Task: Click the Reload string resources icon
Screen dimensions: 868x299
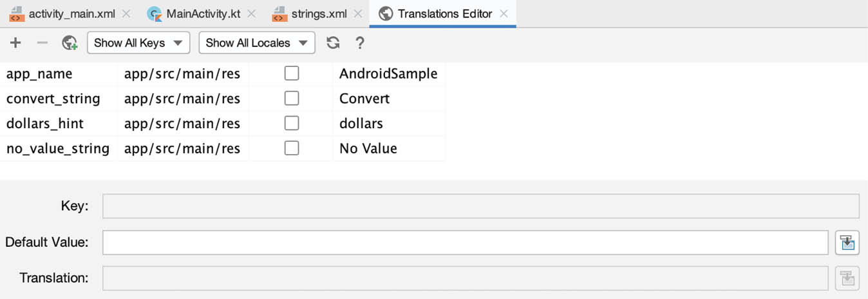Action: click(333, 43)
